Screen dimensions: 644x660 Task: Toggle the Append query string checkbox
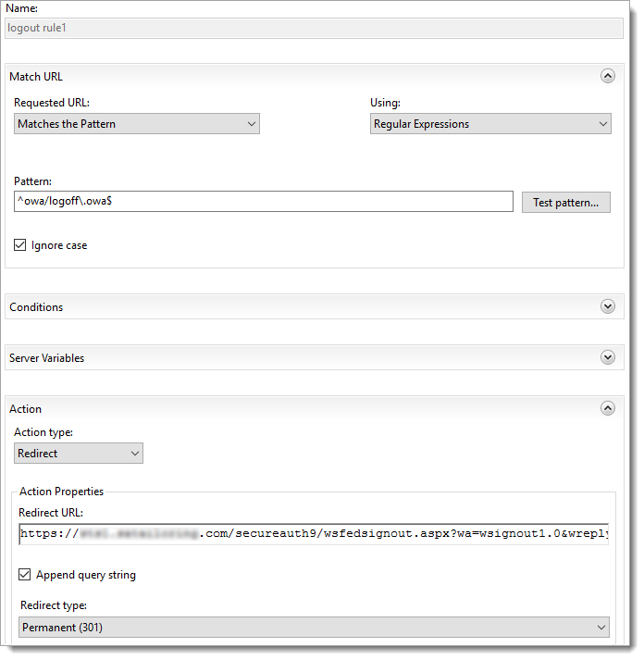click(25, 575)
